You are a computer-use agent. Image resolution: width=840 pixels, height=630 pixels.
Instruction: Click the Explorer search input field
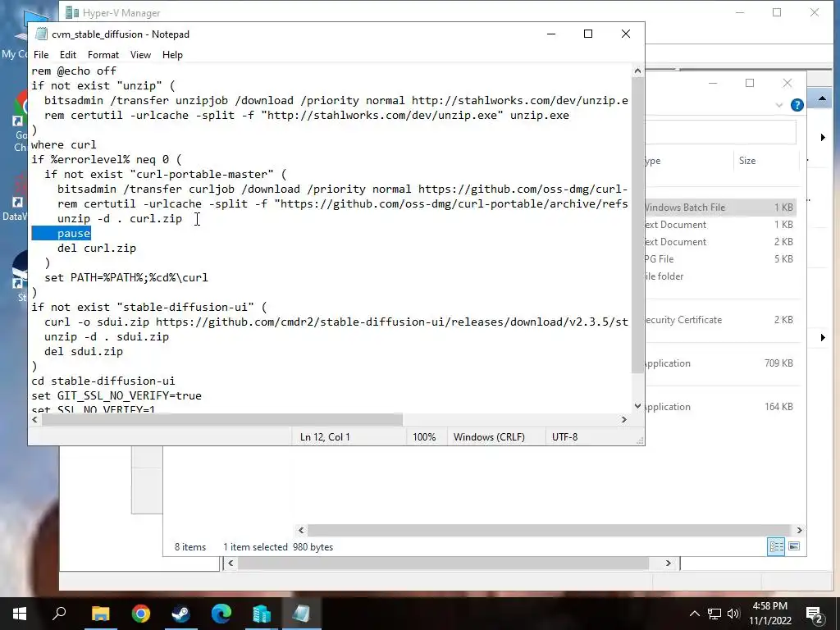[720, 132]
